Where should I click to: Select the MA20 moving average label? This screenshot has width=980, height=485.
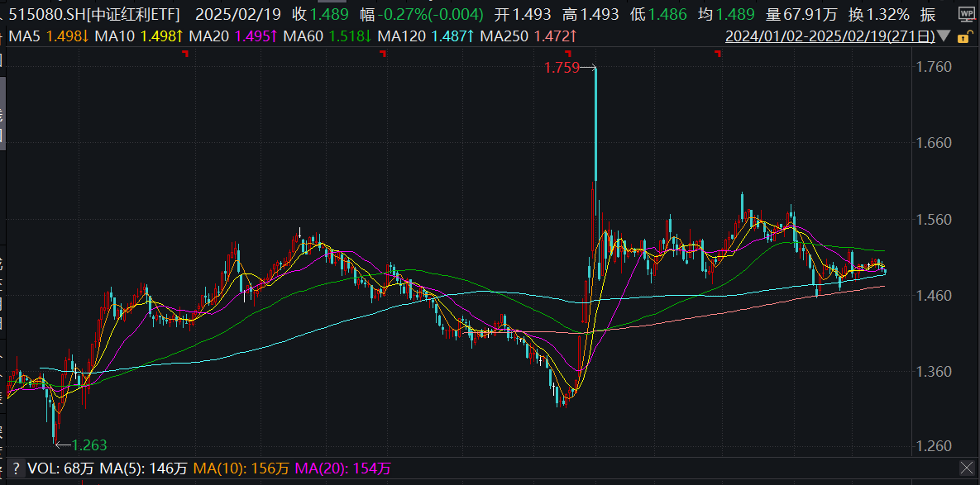[x=211, y=37]
